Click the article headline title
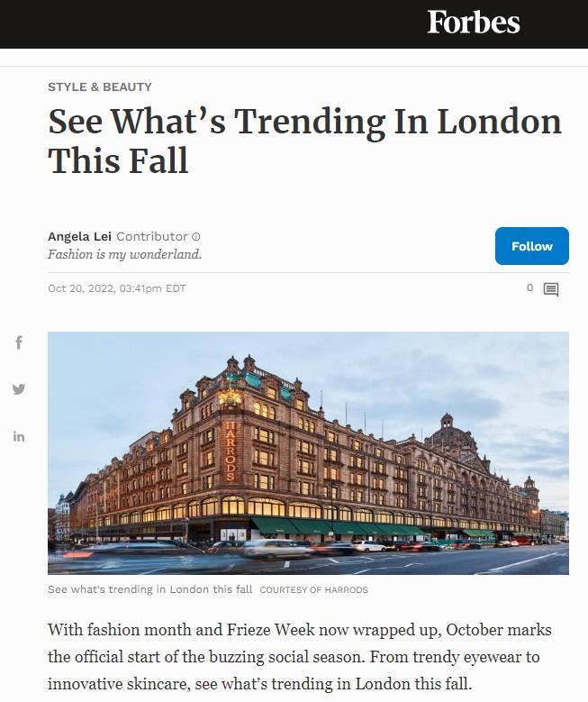Screen dimensions: 588x702 304,141
